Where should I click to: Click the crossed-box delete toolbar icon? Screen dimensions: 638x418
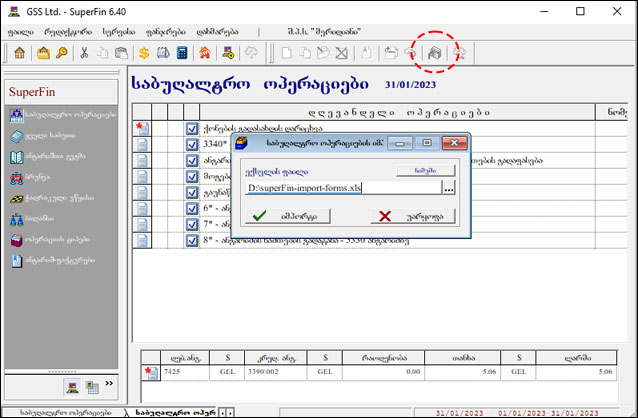pyautogui.click(x=341, y=53)
